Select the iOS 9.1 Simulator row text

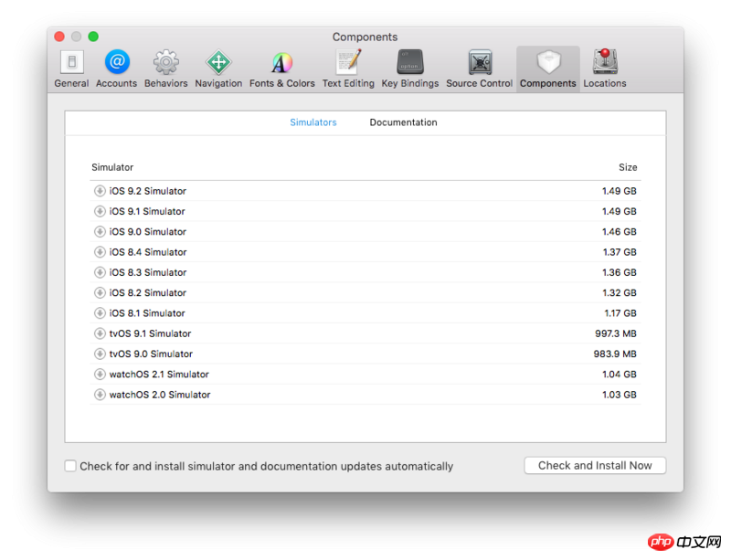coord(147,211)
